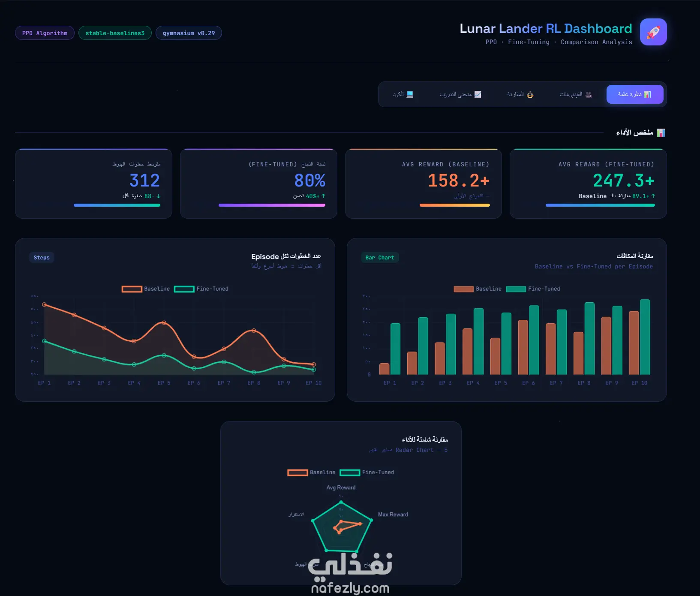Click the baseline EP 6 bar
The height and width of the screenshot is (596, 700).
[x=523, y=347]
